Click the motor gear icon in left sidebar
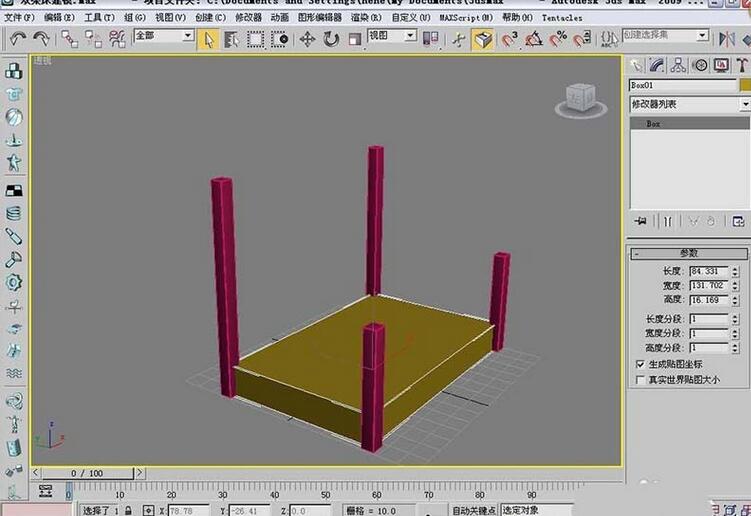The image size is (751, 516). coord(14,282)
